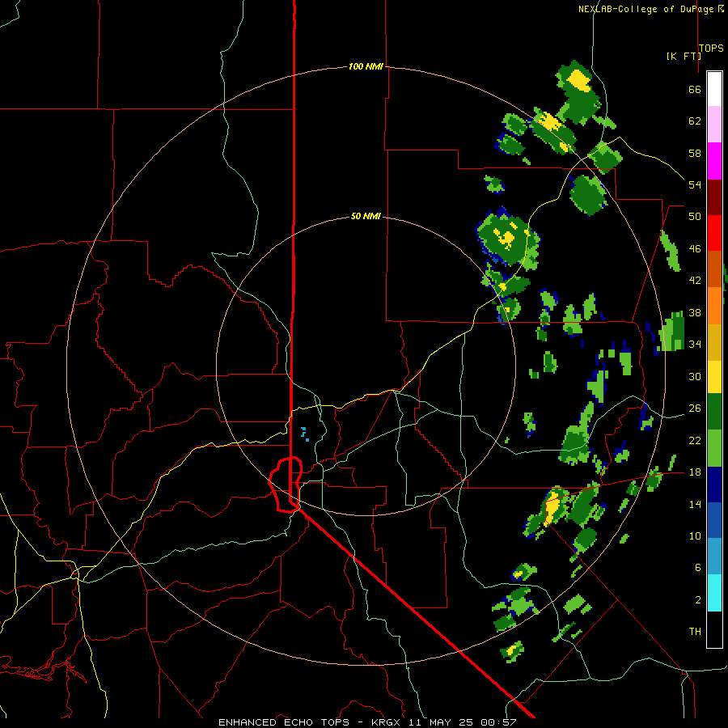Click the "TOPS" legend heading
The image size is (728, 728).
(711, 48)
